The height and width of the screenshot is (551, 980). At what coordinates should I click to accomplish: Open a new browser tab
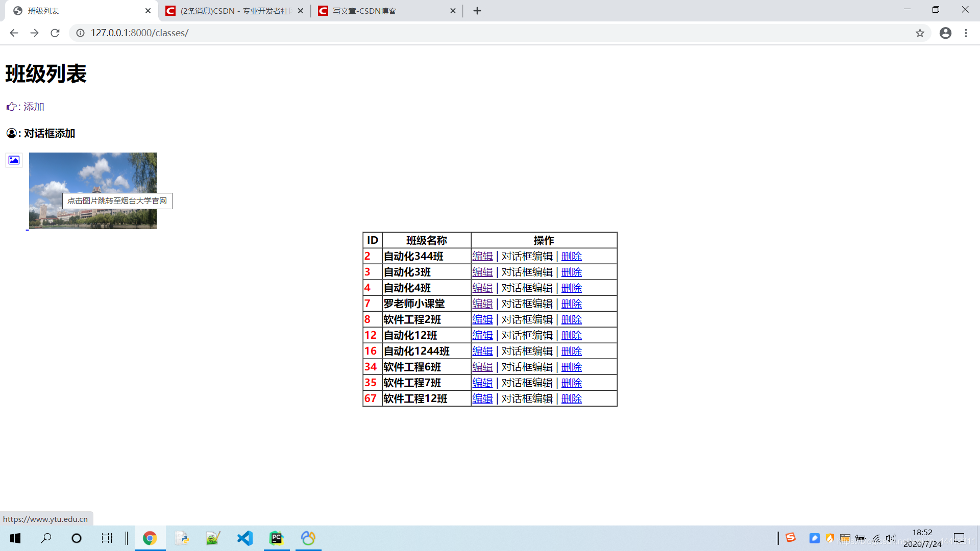click(477, 11)
